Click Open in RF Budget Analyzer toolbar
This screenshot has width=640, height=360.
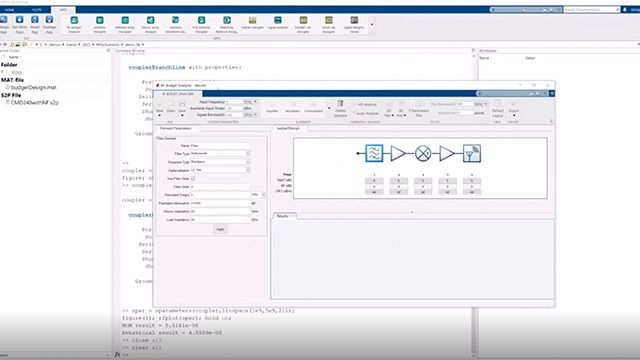pos(171,108)
